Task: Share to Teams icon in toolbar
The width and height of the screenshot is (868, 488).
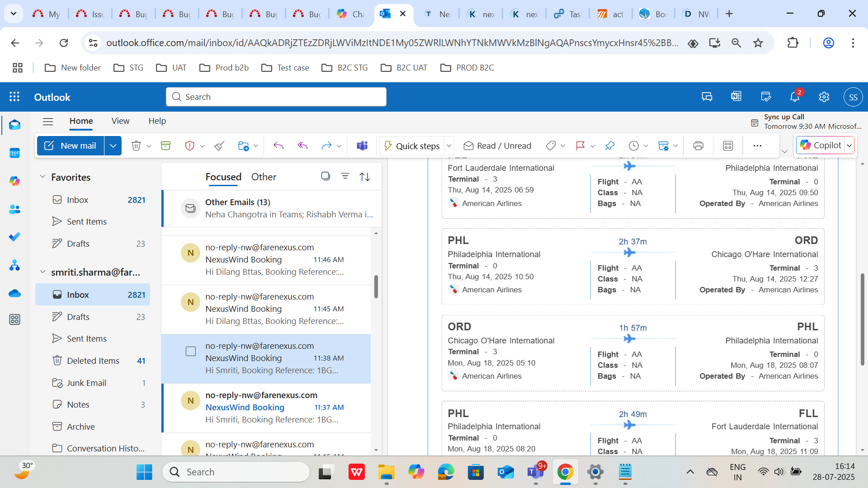Action: [362, 145]
